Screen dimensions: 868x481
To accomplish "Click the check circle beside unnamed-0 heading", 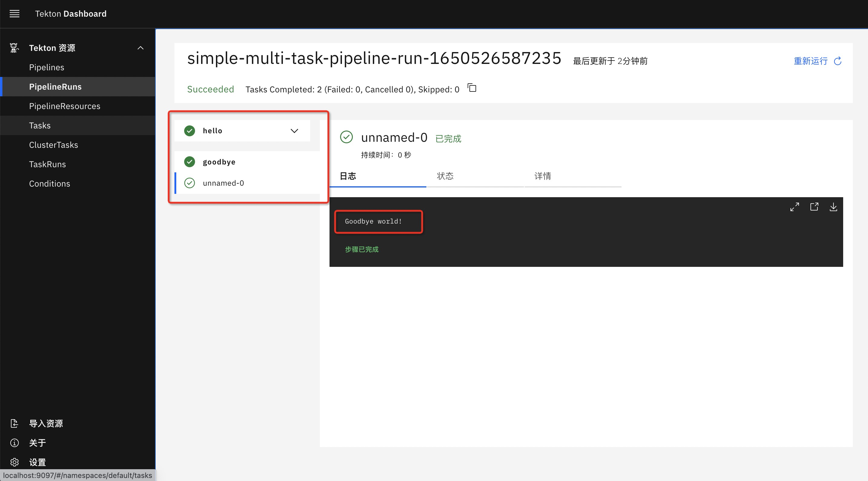I will 346,137.
